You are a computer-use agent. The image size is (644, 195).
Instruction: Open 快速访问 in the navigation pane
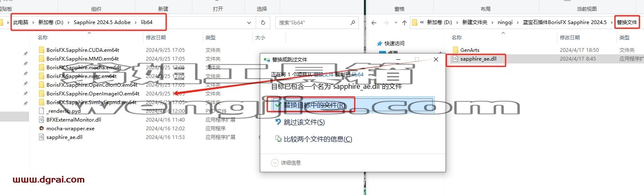[x=394, y=43]
